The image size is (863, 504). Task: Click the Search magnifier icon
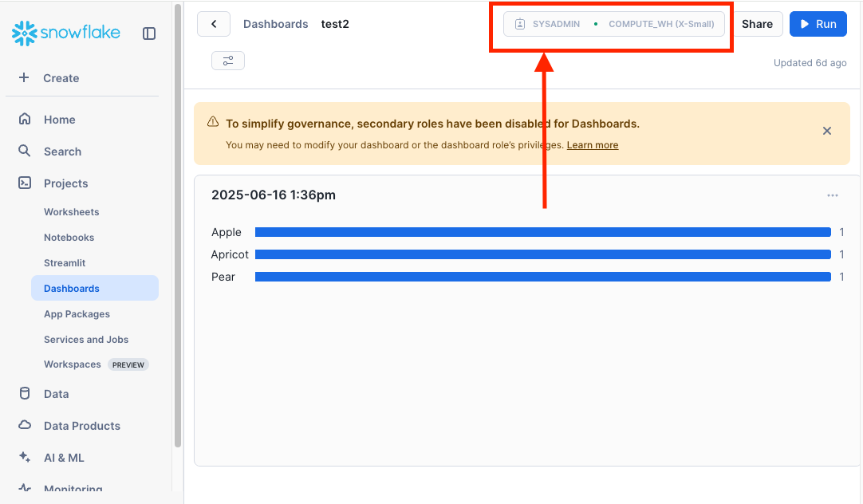pos(24,151)
